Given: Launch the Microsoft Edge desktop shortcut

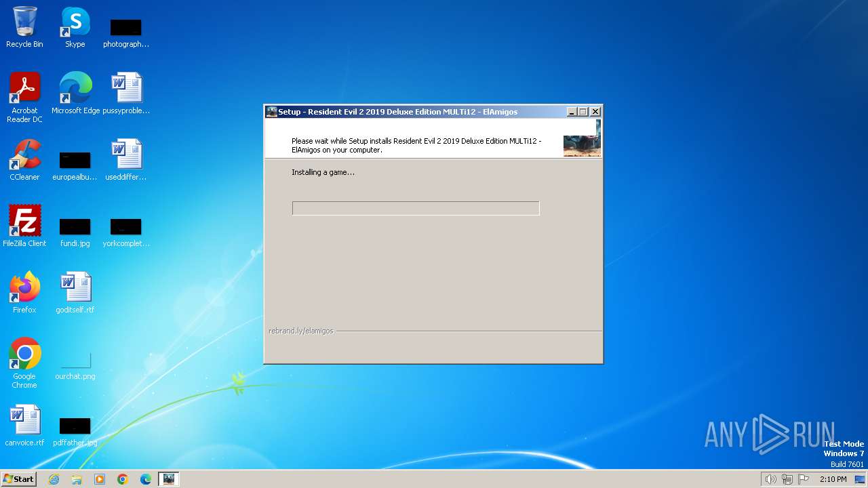Looking at the screenshot, I should click(x=75, y=94).
